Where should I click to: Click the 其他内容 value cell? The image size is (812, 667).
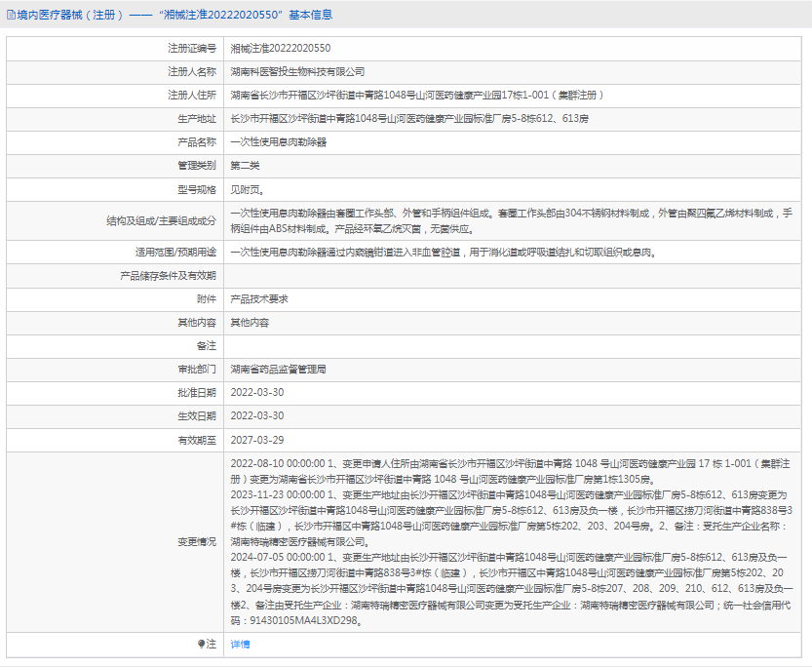250,323
